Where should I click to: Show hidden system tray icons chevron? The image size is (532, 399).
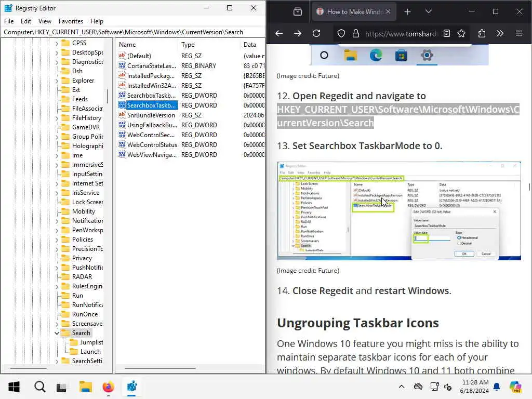tap(402, 387)
